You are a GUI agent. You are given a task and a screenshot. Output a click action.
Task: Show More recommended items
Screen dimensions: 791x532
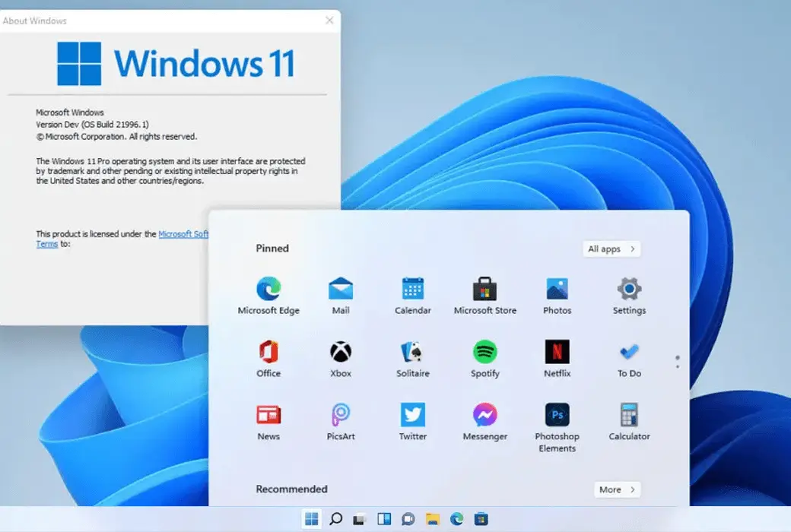617,489
